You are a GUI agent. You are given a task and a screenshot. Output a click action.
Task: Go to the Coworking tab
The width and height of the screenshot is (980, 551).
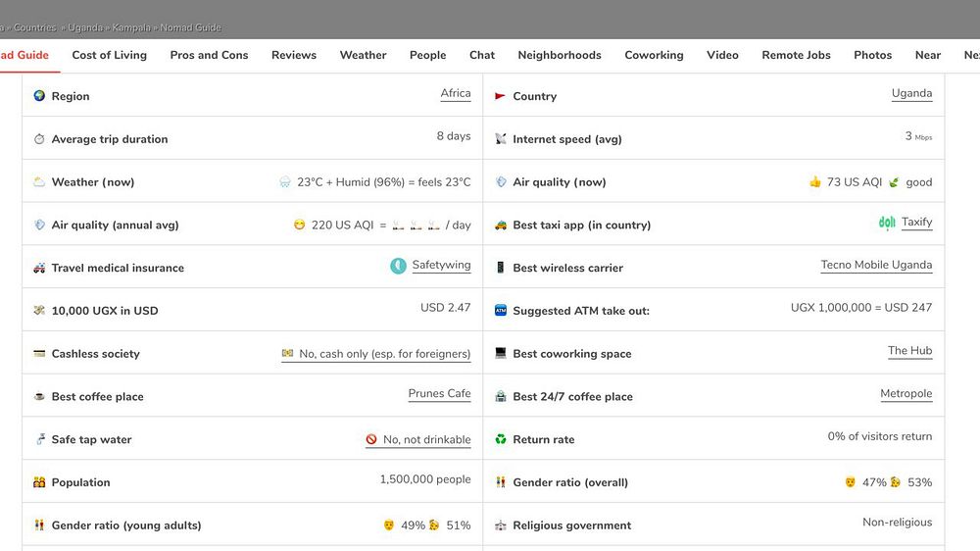point(654,55)
